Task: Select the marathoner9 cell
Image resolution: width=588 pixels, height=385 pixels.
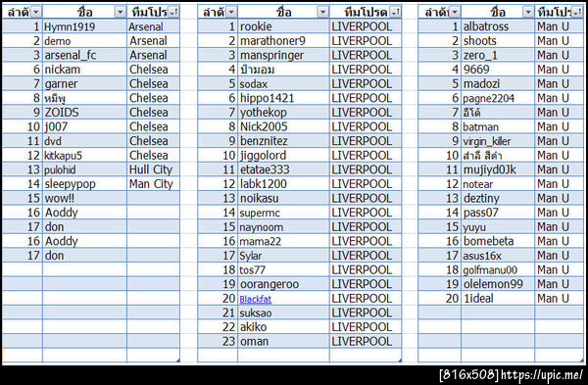Action: click(283, 41)
